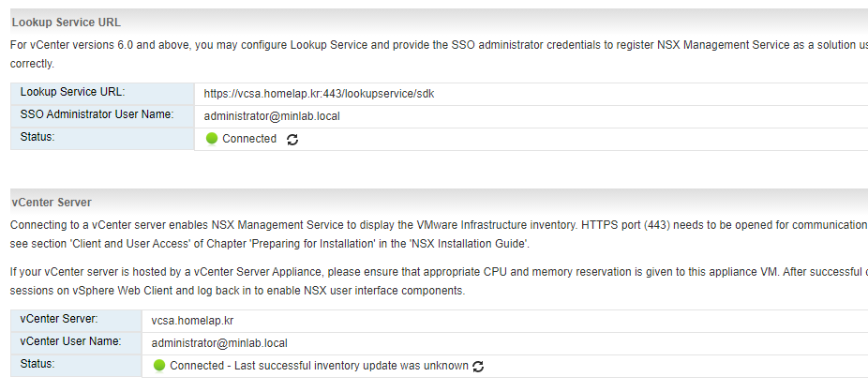This screenshot has height=392, width=868.
Task: Click the vCenter Server Appliance reservation paragraph
Action: coord(439,281)
